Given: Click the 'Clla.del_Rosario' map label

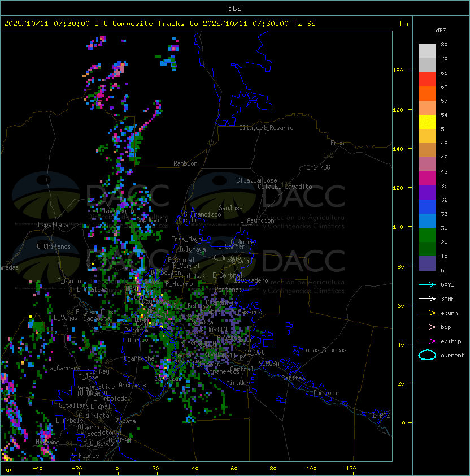Looking at the screenshot, I should [x=266, y=128].
